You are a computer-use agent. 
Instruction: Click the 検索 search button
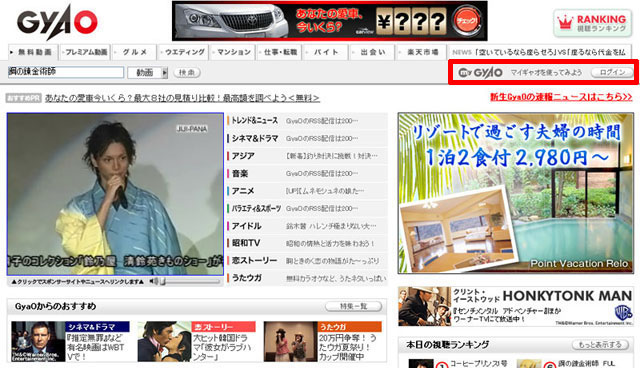(187, 73)
